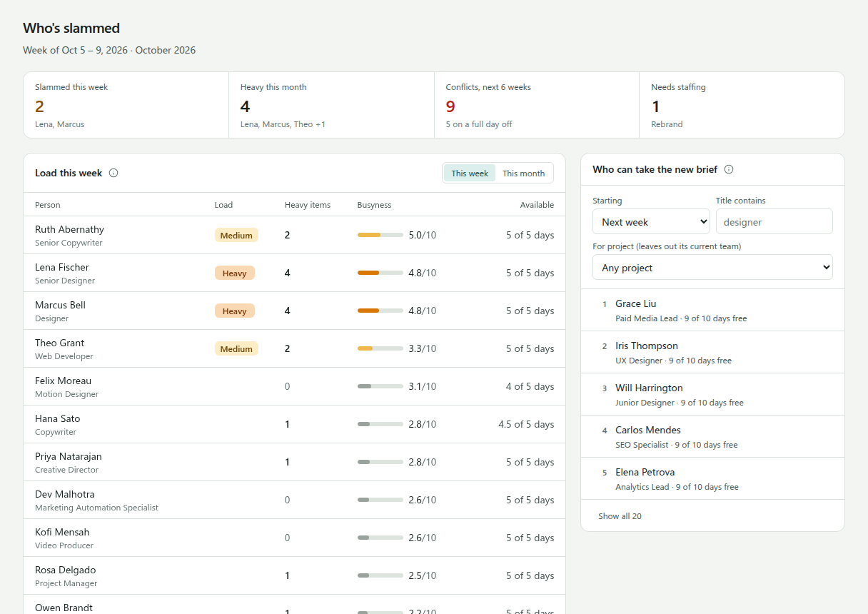Image resolution: width=868 pixels, height=614 pixels.
Task: Open the Starting dropdown showing Next week
Action: [x=651, y=221]
